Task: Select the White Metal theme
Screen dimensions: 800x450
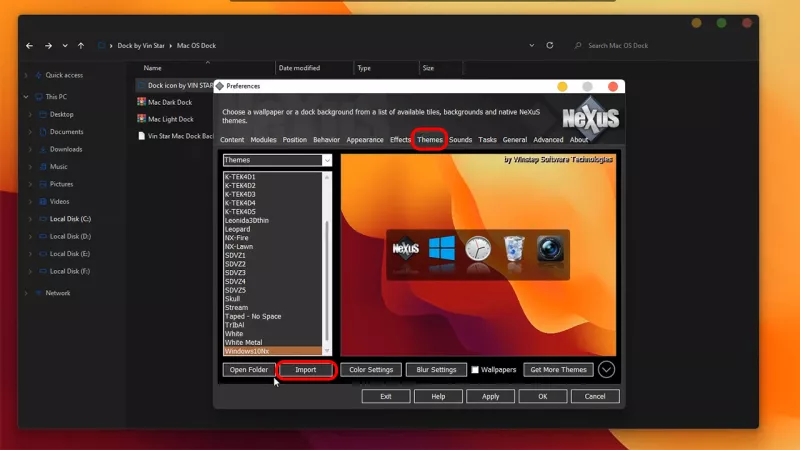Action: [243, 342]
